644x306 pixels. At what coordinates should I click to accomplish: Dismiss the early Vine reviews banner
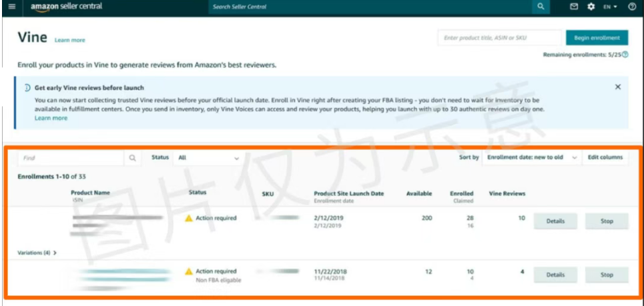click(x=618, y=87)
